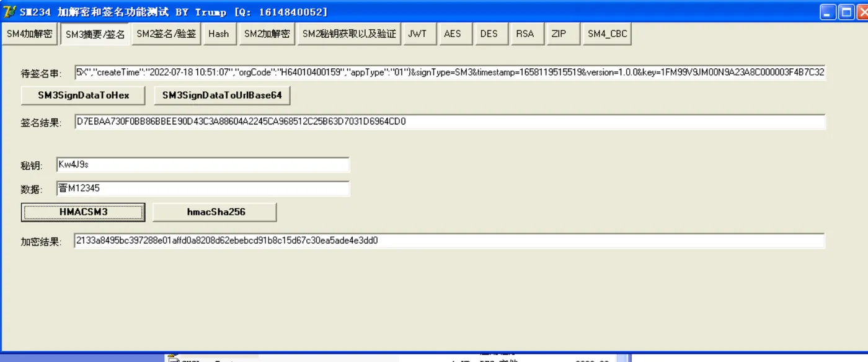Click the 加密结果 label
The image size is (868, 362).
point(41,242)
